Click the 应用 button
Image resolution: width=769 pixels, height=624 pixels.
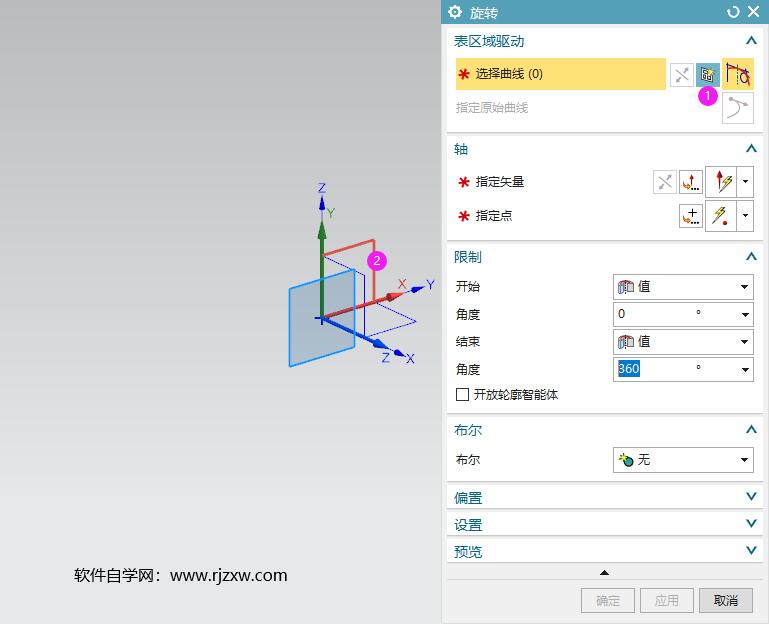pos(667,600)
